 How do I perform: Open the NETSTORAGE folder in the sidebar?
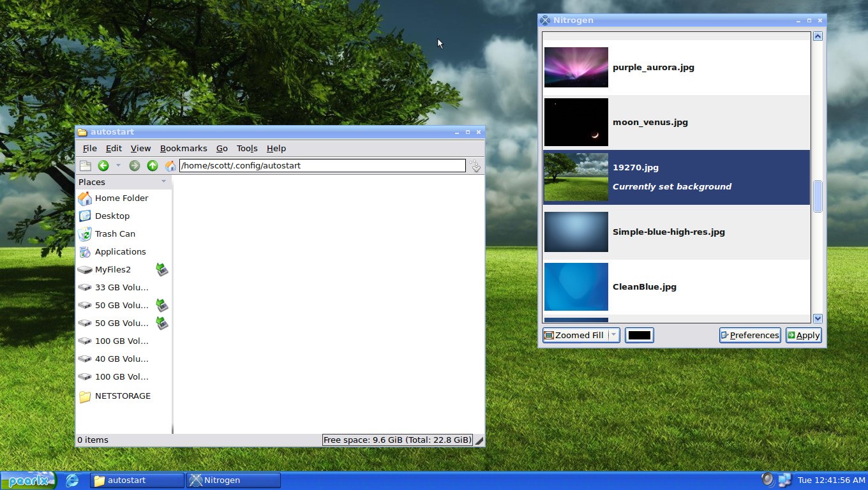[123, 396]
